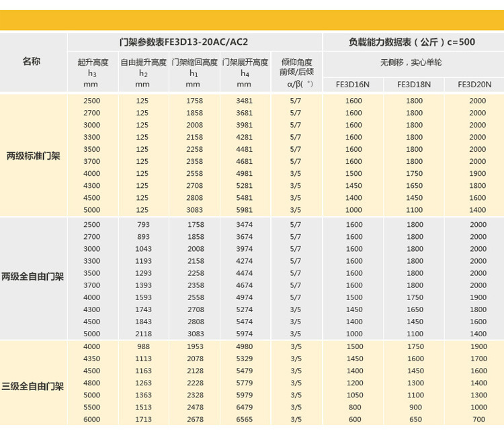Select the 1743 cell

point(143,309)
